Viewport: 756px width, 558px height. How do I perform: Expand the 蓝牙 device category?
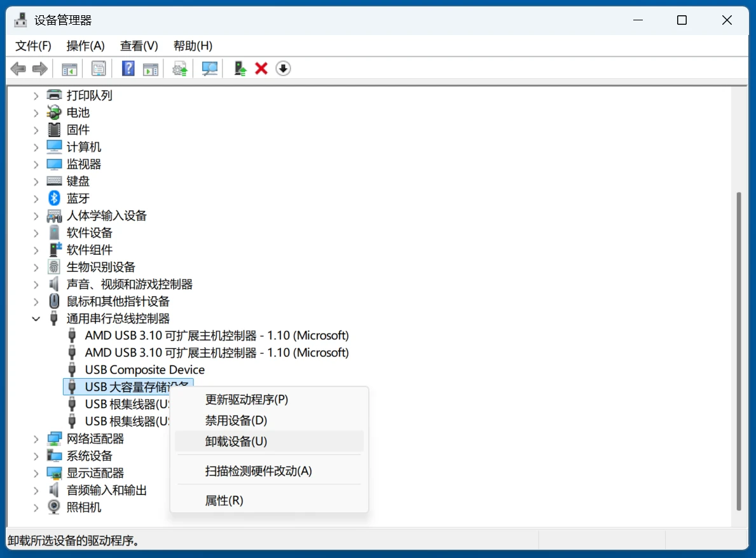(36, 199)
